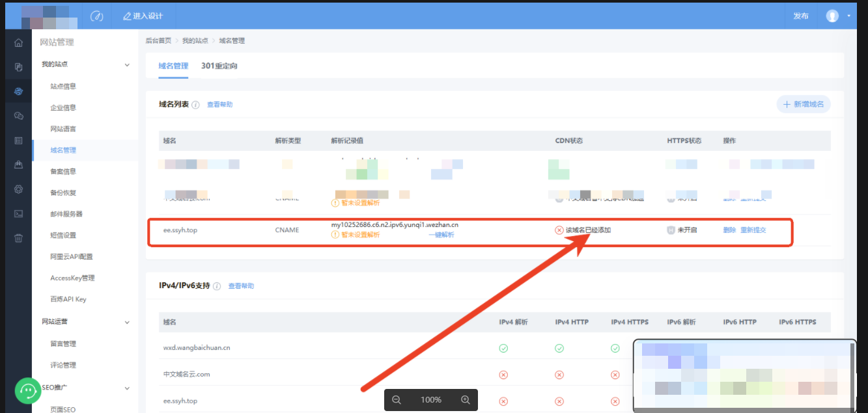Click 查看帮助 next to IPv4/IPv6支持
The height and width of the screenshot is (413, 868).
click(241, 286)
